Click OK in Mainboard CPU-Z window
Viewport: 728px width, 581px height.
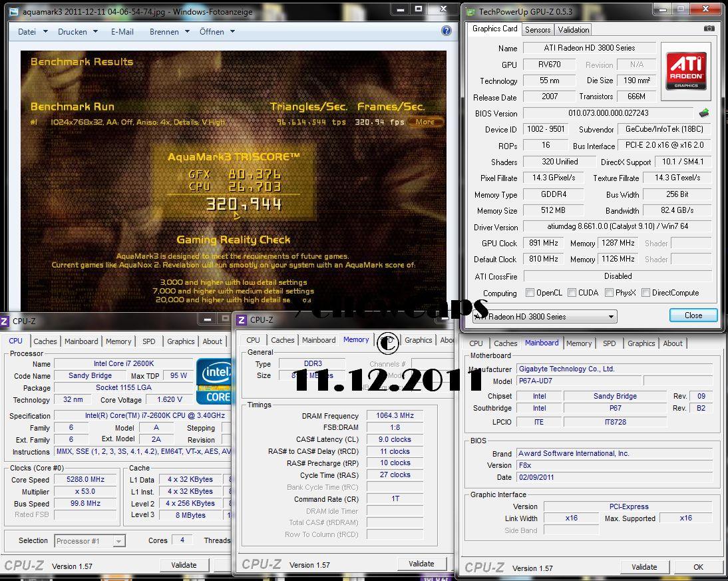698,567
